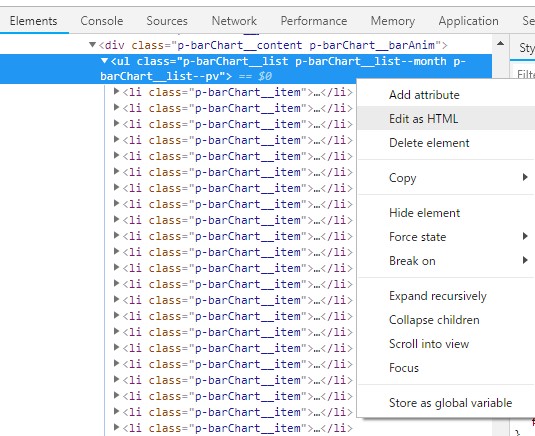Click the highlighted ul p-barChart__list--month row
The height and width of the screenshot is (436, 535).
point(246,69)
